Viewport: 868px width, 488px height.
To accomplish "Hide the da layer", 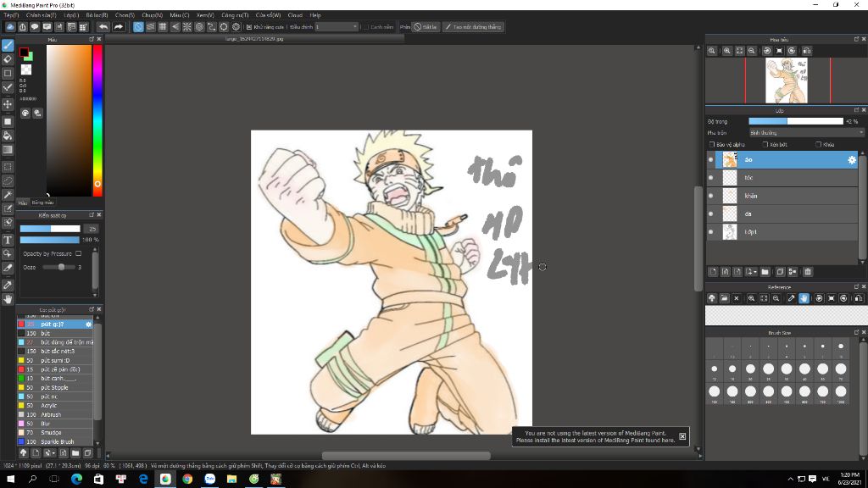I will (x=711, y=214).
